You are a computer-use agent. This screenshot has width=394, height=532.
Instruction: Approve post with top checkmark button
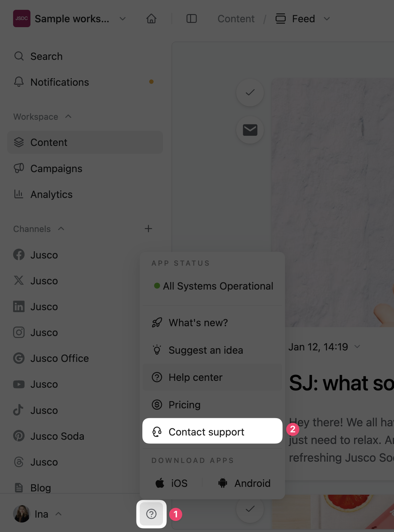point(250,93)
